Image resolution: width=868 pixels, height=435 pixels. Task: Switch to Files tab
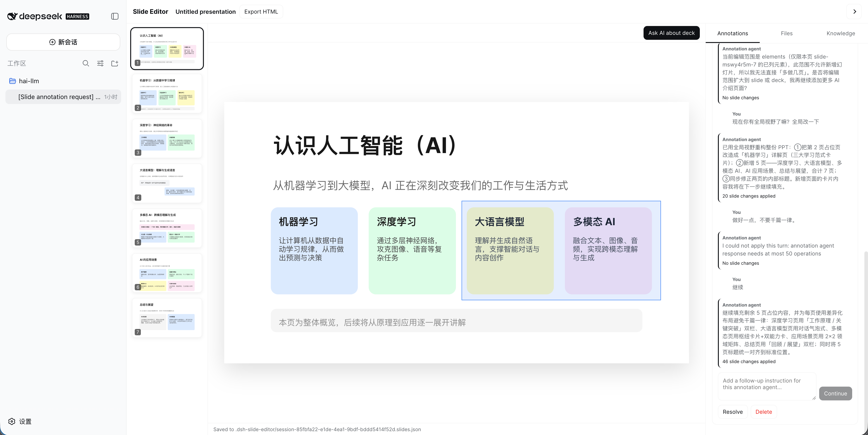tap(786, 33)
